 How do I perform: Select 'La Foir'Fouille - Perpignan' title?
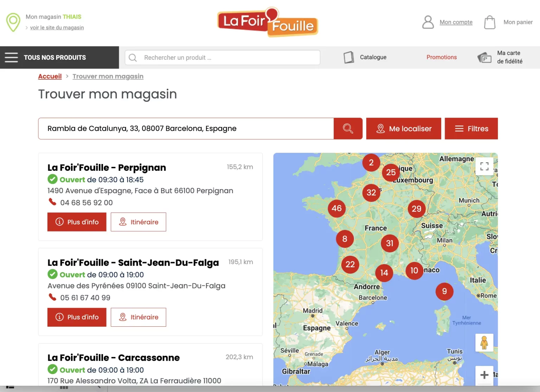107,168
